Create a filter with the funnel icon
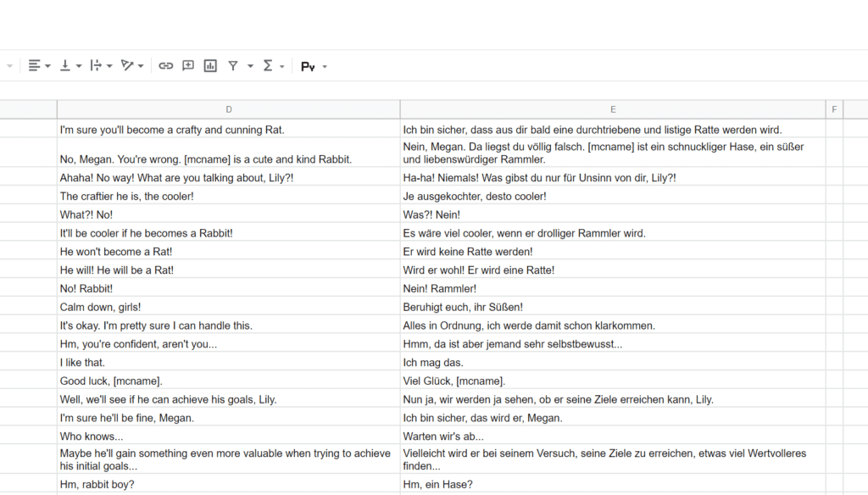 click(233, 66)
